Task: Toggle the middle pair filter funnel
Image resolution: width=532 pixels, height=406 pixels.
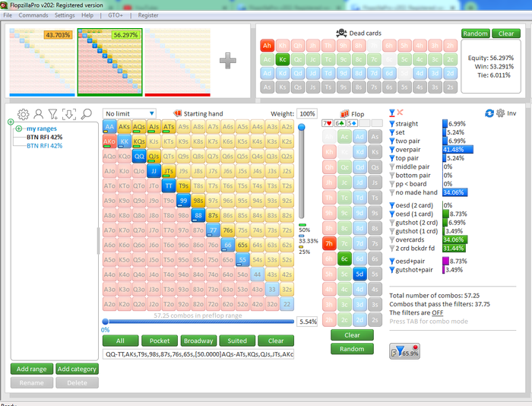Action: tap(392, 167)
